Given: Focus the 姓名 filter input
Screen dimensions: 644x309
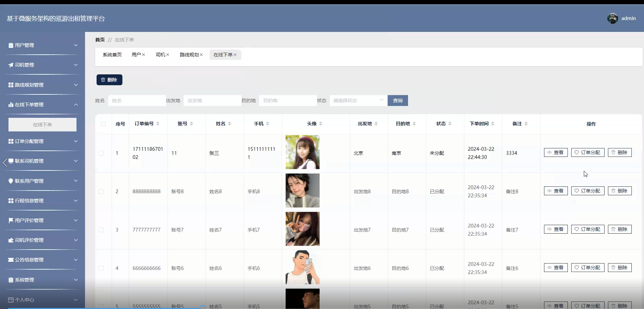Looking at the screenshot, I should click(x=137, y=101).
